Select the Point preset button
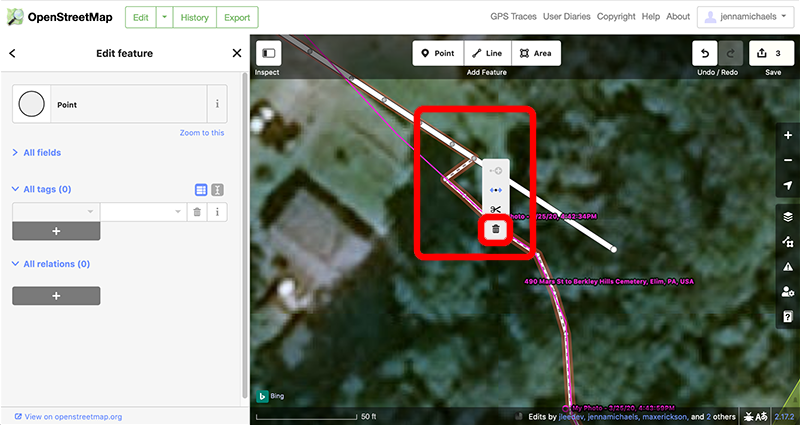800x425 pixels. click(x=110, y=104)
